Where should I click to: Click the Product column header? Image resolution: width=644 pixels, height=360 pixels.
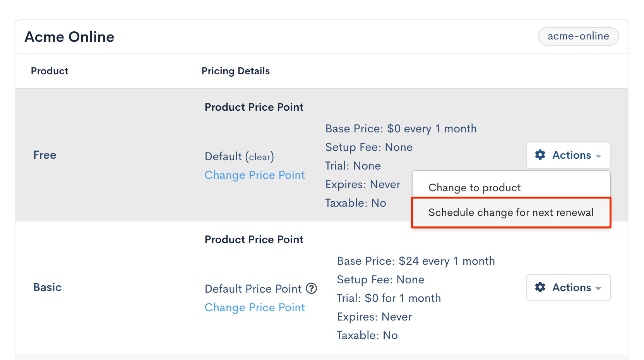pos(49,71)
